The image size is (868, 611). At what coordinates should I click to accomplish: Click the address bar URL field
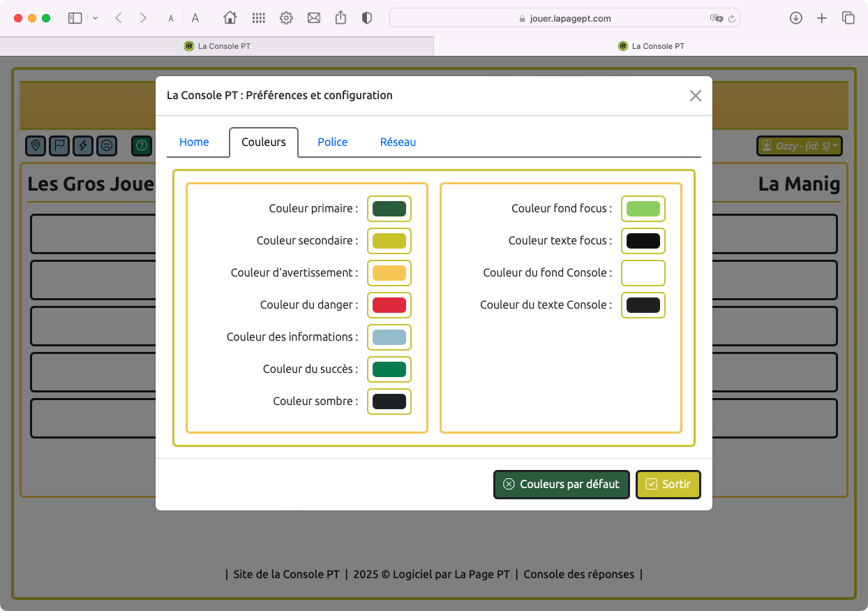click(565, 19)
